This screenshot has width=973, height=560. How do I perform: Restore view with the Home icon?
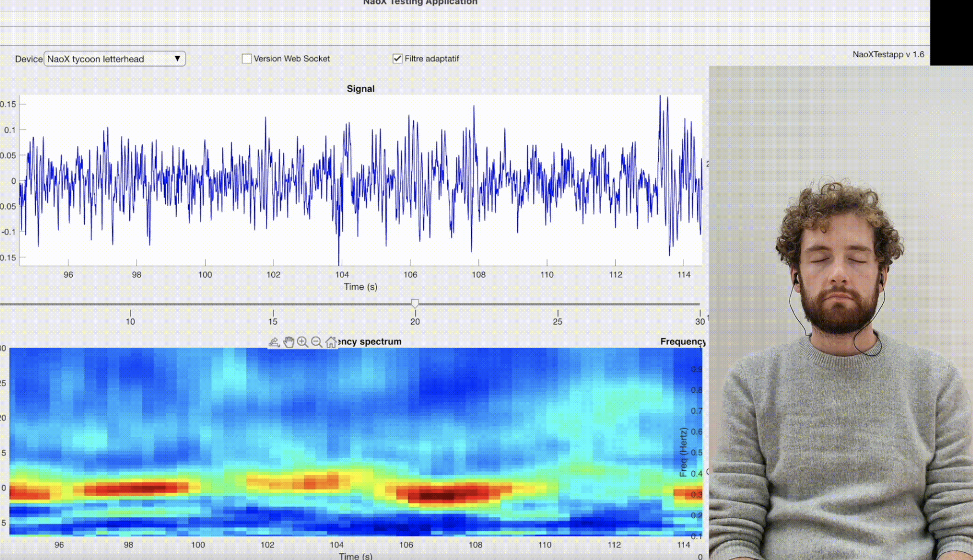coord(331,342)
